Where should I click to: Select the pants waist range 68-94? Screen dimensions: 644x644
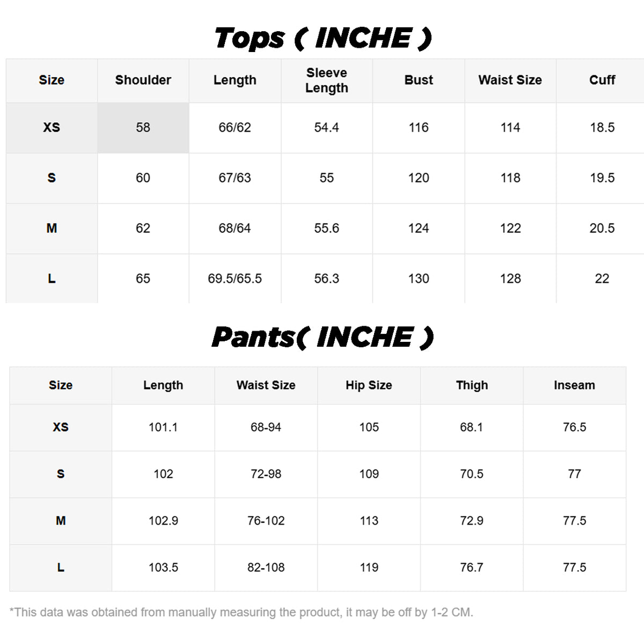[266, 427]
